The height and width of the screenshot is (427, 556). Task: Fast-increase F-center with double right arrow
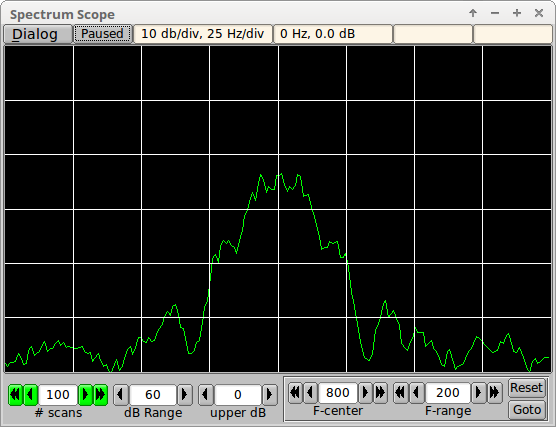[380, 393]
